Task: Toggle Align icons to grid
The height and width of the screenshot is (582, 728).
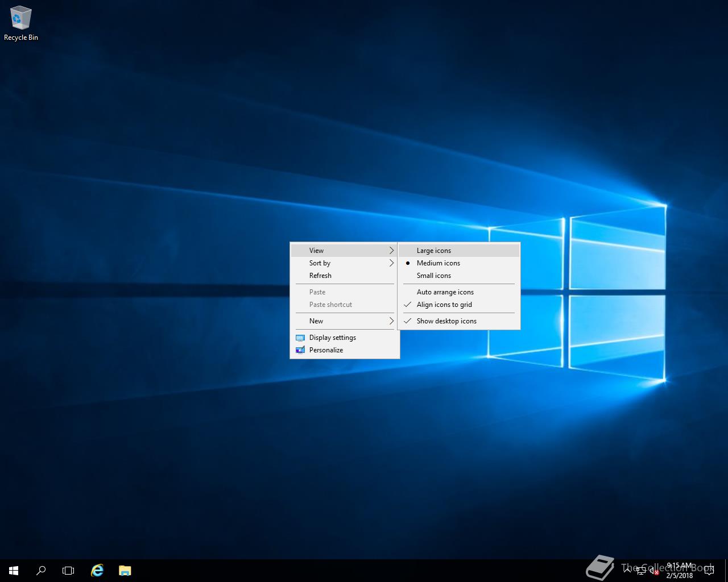Action: 459,305
